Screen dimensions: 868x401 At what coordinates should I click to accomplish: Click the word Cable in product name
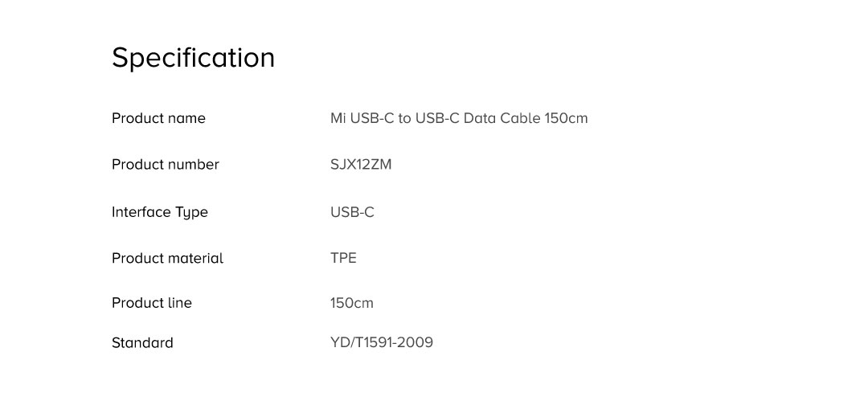[520, 118]
